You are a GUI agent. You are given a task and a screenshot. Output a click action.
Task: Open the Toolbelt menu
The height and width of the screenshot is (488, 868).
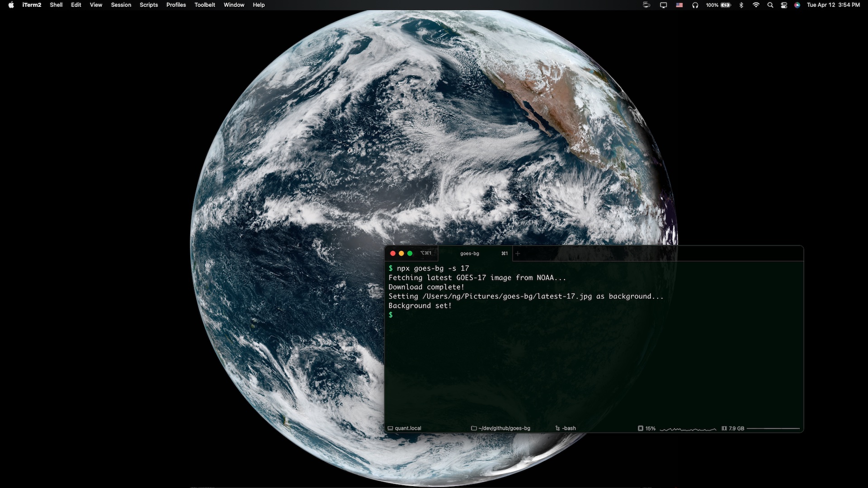click(x=204, y=5)
